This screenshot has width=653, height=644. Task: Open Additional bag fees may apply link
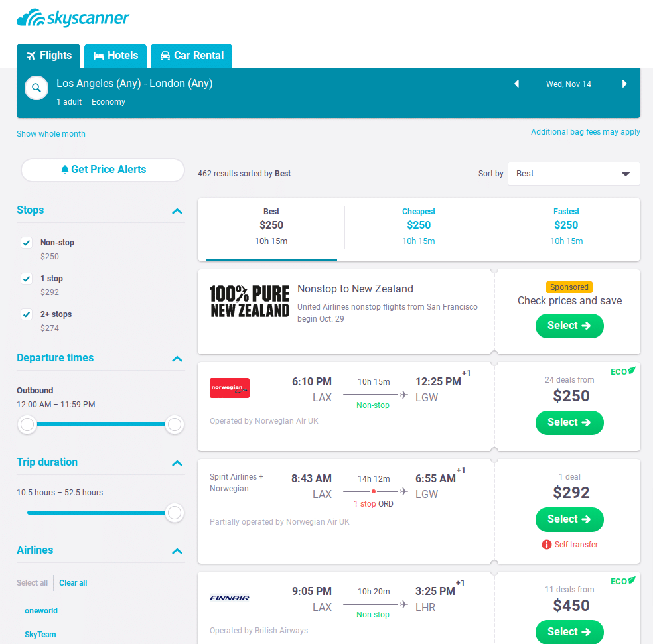coord(585,132)
